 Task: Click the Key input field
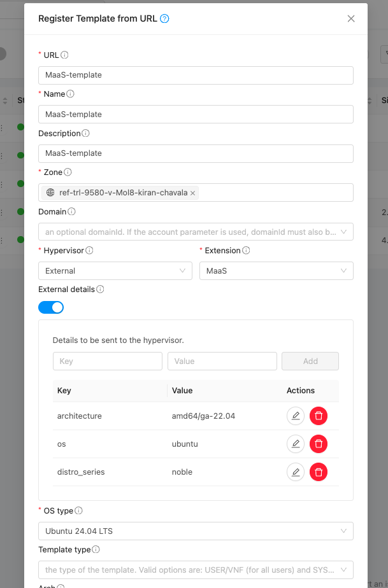coord(107,361)
